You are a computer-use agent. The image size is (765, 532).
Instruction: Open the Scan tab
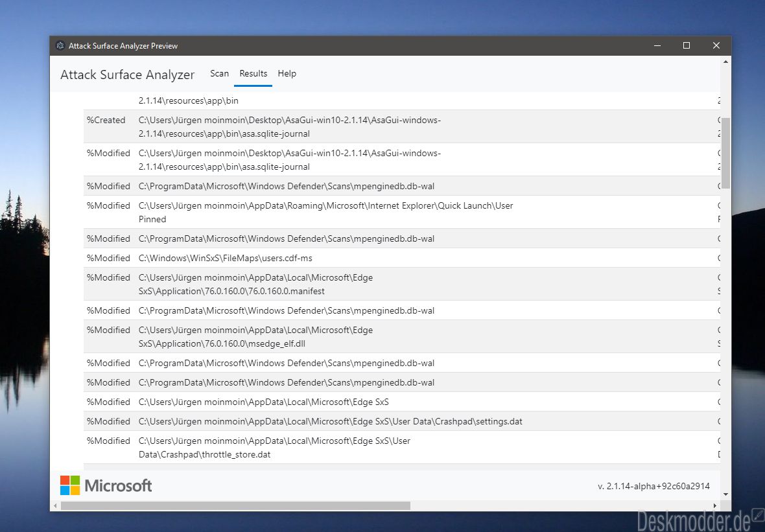220,74
